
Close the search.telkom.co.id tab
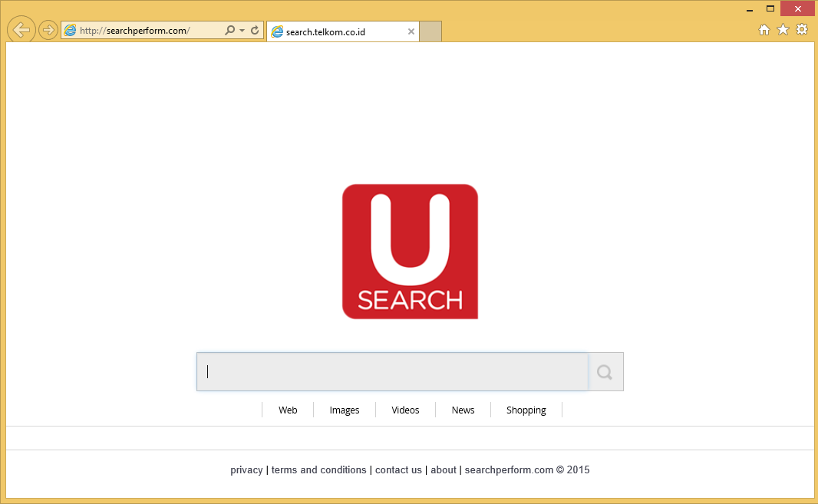pyautogui.click(x=411, y=31)
